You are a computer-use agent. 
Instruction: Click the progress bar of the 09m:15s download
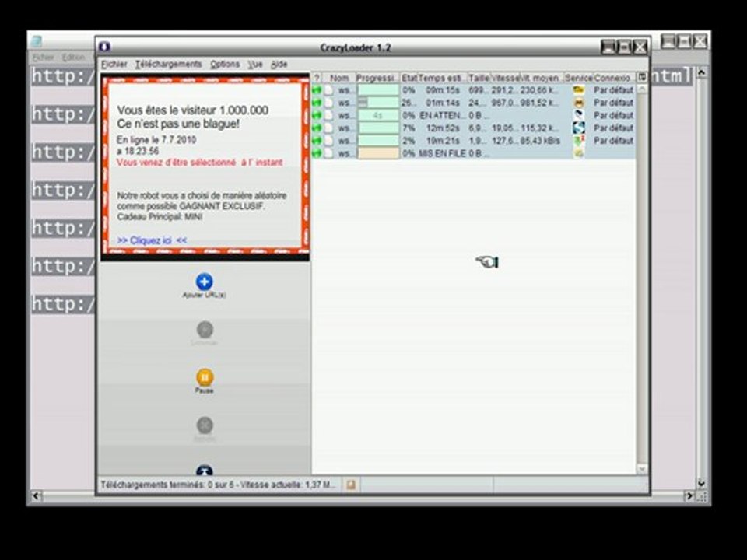[x=378, y=90]
